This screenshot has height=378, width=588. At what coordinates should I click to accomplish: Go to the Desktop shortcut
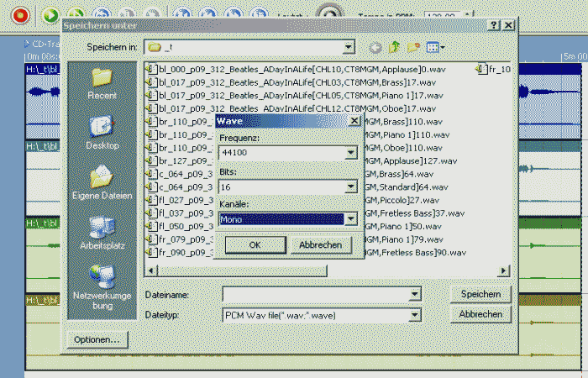click(102, 133)
